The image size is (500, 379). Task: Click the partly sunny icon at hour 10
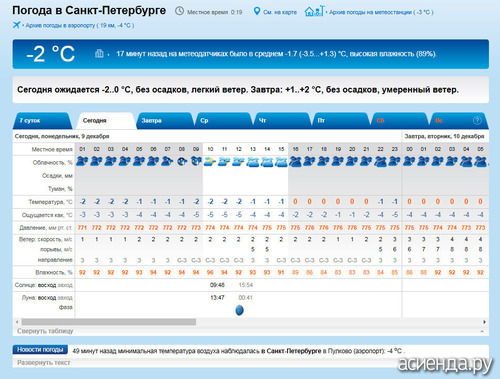(210, 162)
